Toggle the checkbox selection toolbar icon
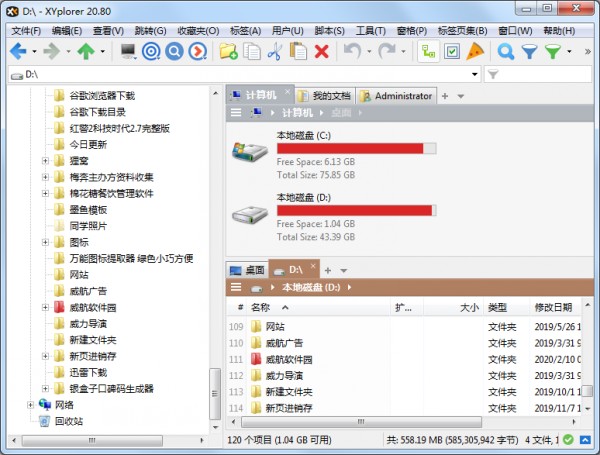 [x=452, y=51]
